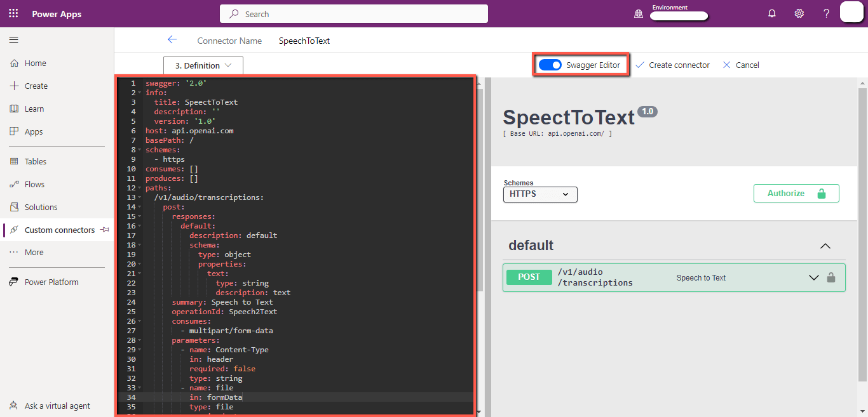Viewport: 868px width, 417px height.
Task: Click the green POST method button
Action: (529, 277)
